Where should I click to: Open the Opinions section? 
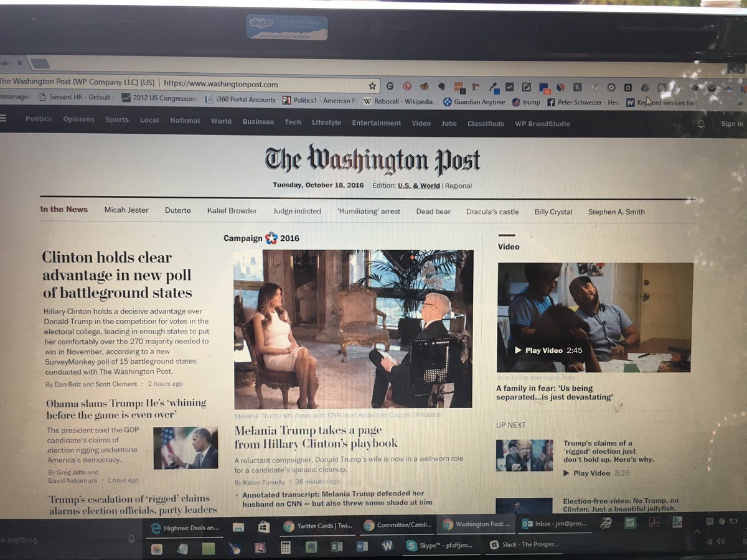click(78, 119)
